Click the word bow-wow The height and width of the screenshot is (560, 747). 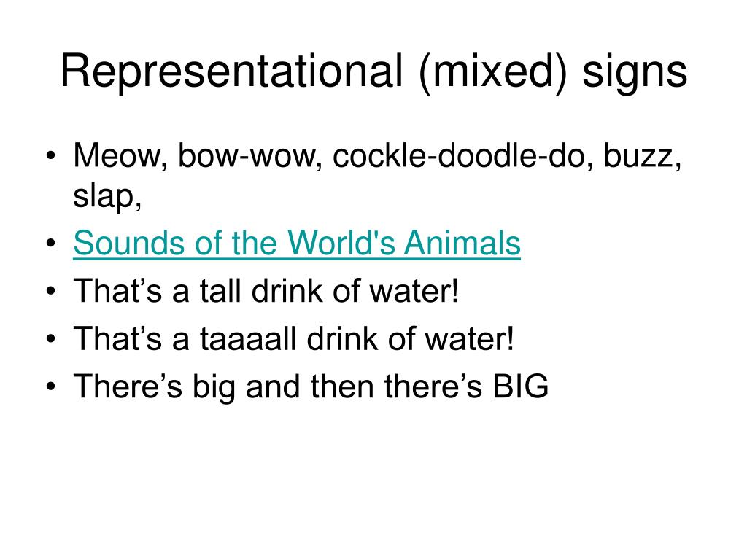[247, 156]
